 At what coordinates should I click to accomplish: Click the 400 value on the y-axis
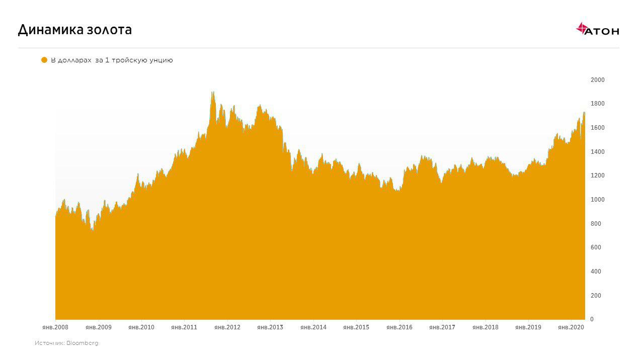click(597, 271)
